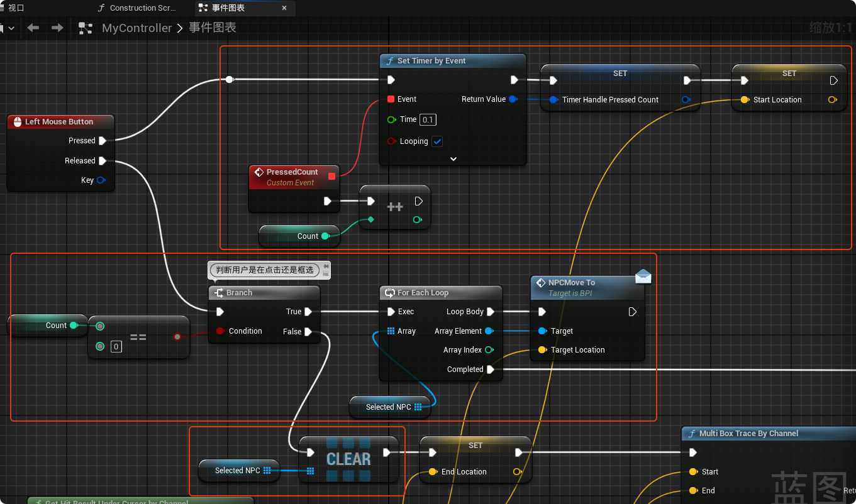
Task: Select the Left Mouse Button node header
Action: pyautogui.click(x=60, y=122)
